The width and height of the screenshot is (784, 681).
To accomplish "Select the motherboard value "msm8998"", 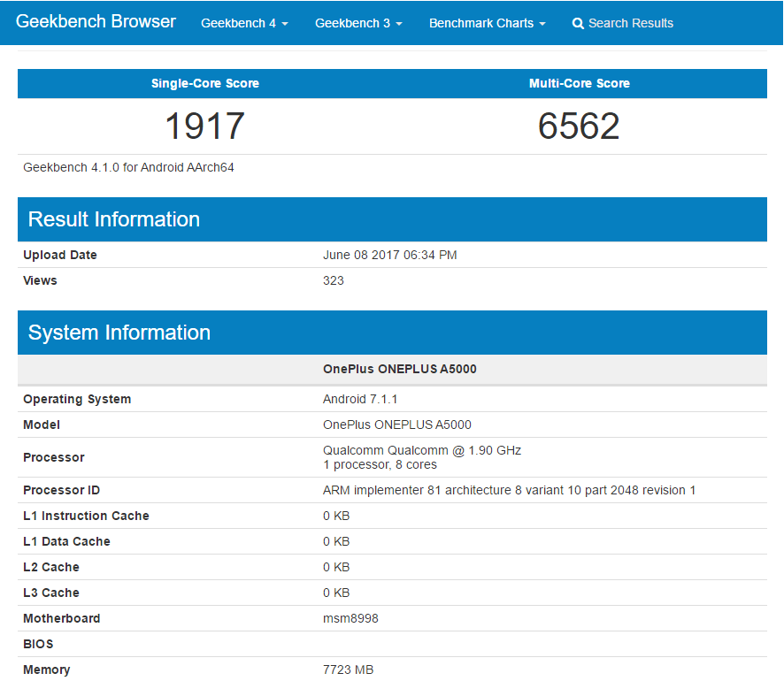I will (x=350, y=618).
